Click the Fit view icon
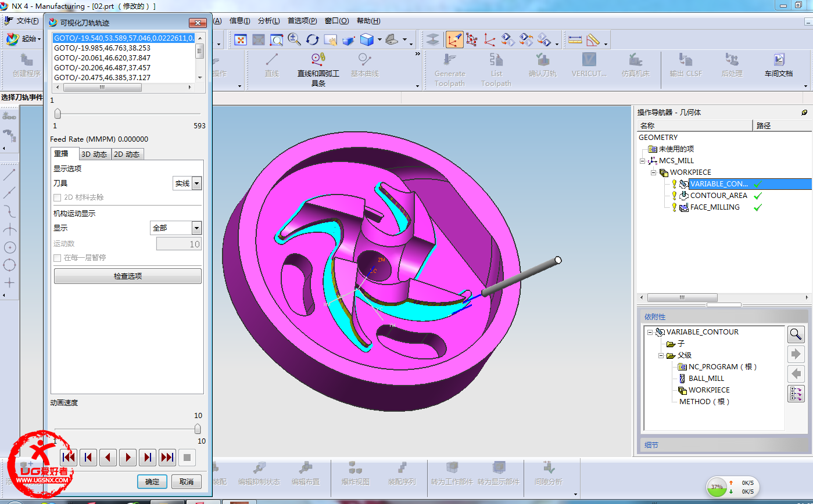This screenshot has height=504, width=813. pos(241,39)
